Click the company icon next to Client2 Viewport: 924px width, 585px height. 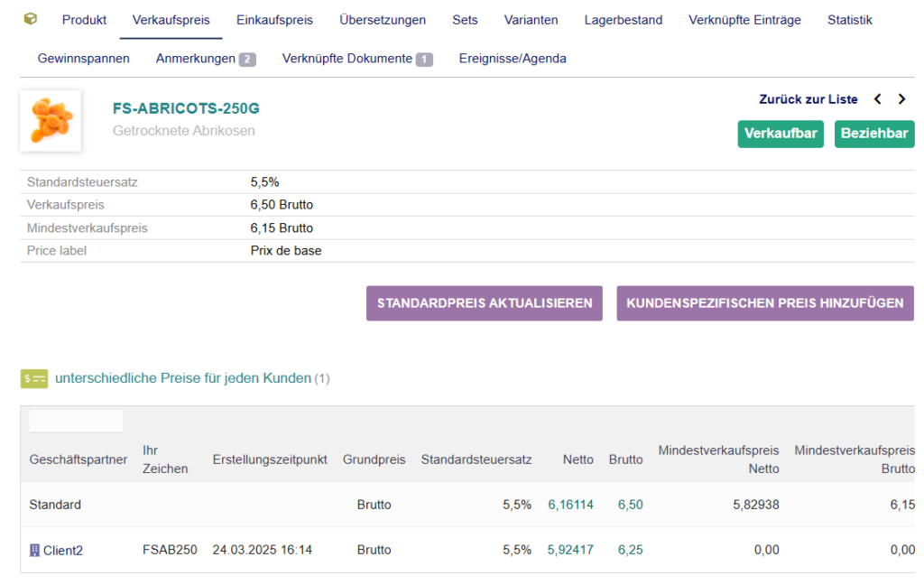[35, 550]
